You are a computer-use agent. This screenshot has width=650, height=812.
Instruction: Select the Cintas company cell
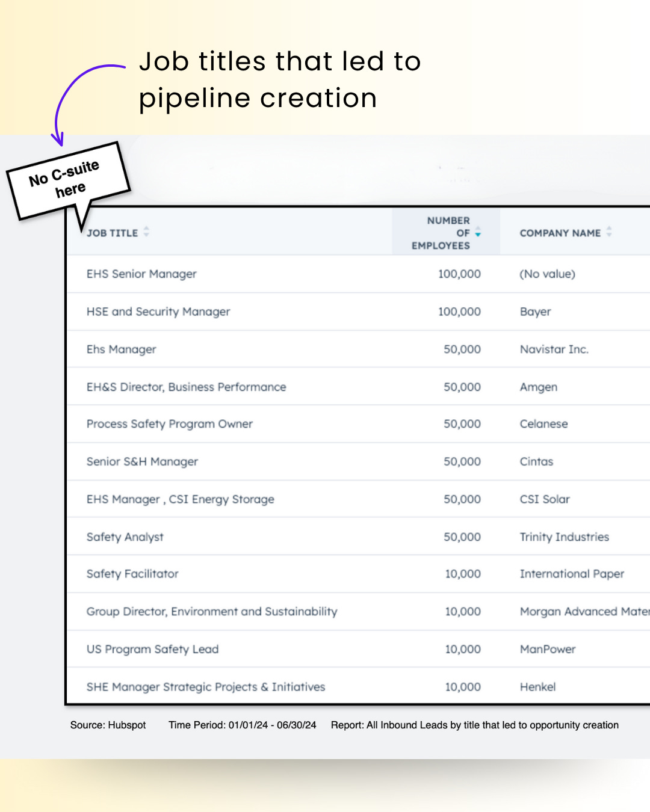[x=537, y=462]
